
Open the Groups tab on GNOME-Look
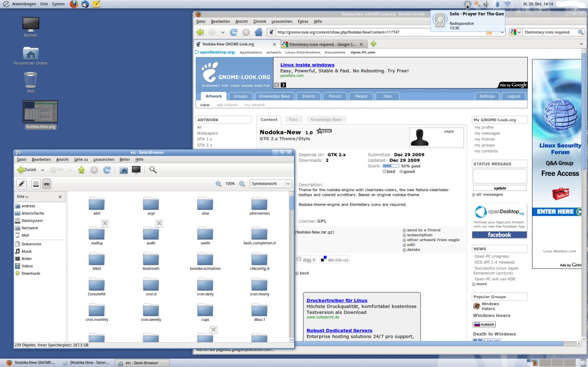[x=240, y=96]
